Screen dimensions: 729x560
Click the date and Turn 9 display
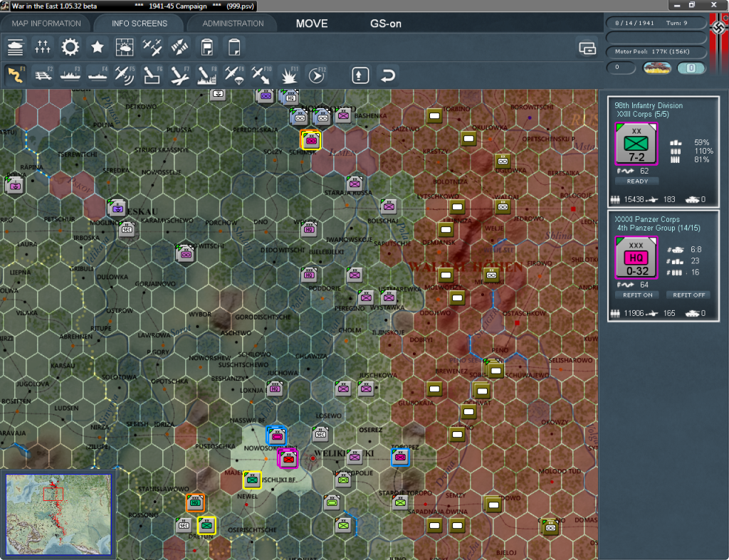[656, 23]
